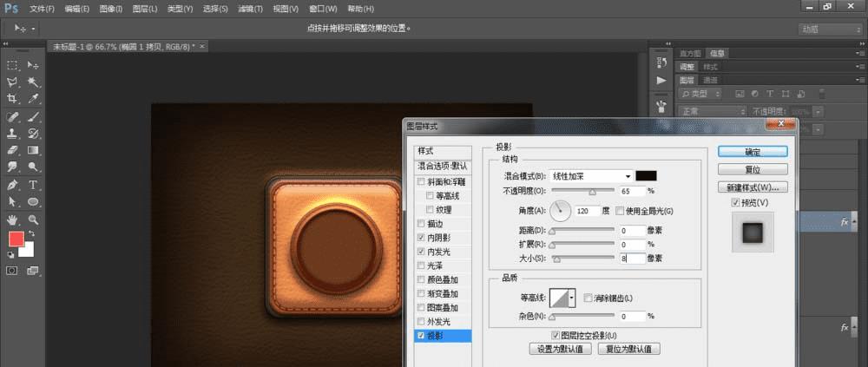Open the contour (等高线) picker arrow
This screenshot has height=367, width=868.
(572, 298)
